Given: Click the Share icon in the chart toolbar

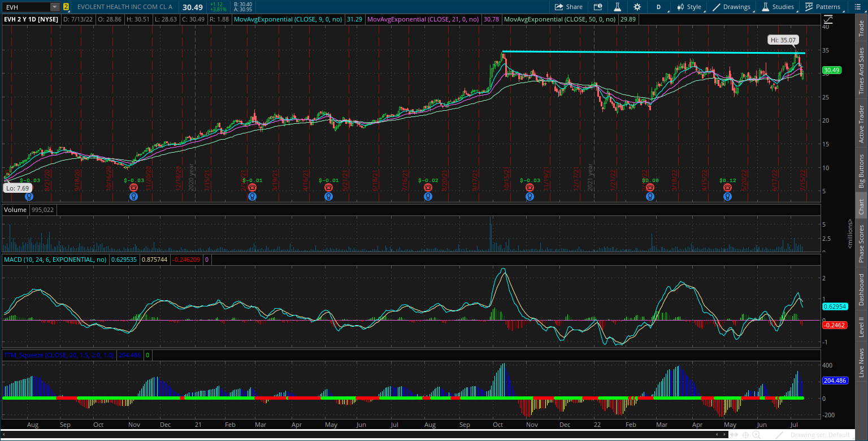Looking at the screenshot, I should (568, 6).
